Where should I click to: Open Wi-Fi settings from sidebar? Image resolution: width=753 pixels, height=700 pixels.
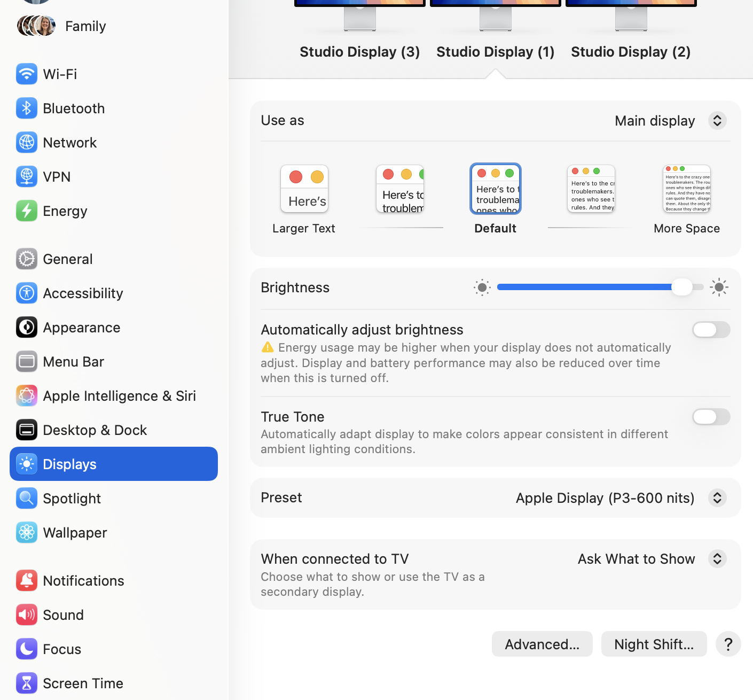coord(59,74)
